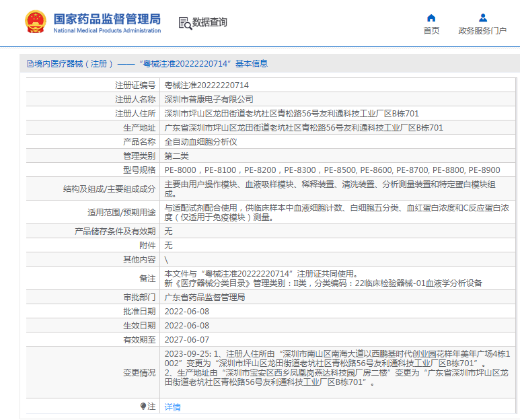The width and height of the screenshot is (520, 420).
Task: Click the 适用范围/预期用途 row label
Action: coord(121,212)
